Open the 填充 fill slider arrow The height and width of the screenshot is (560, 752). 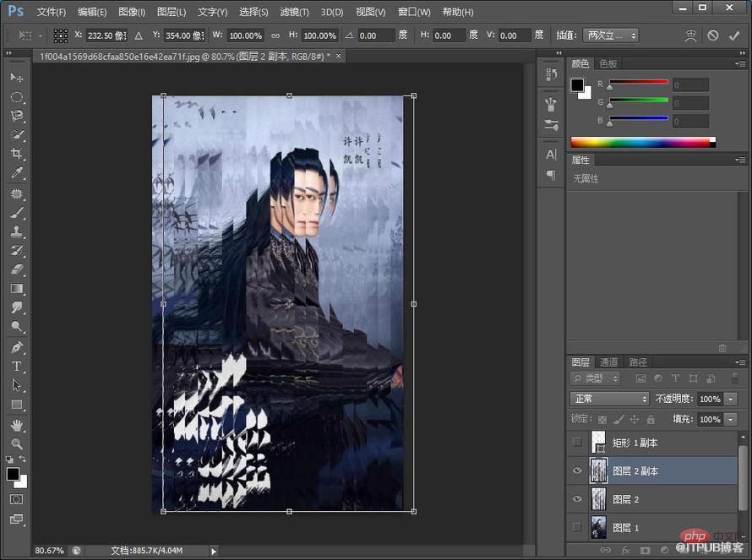pos(730,420)
